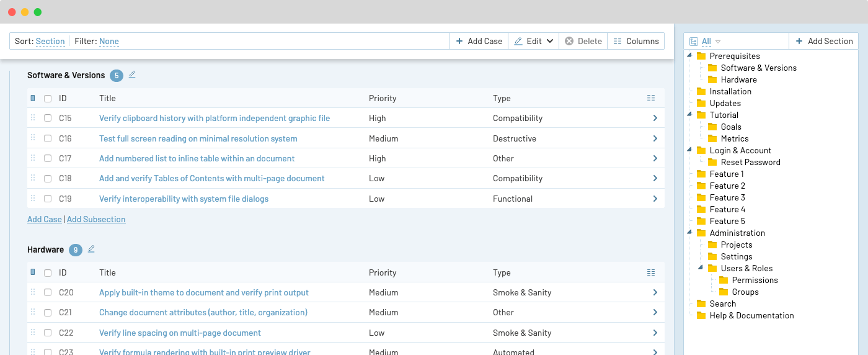Open details arrow for case C19
868x355 pixels.
[x=655, y=199]
